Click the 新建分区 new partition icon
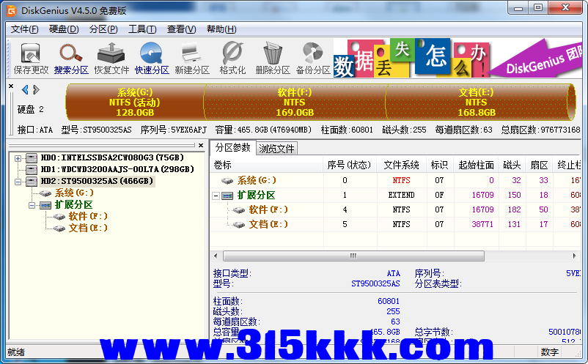 tap(191, 53)
